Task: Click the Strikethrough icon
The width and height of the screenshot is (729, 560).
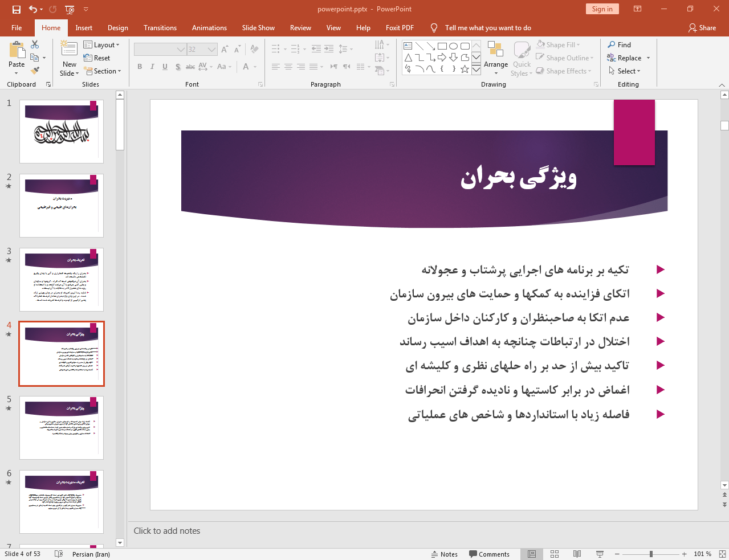Action: click(177, 67)
